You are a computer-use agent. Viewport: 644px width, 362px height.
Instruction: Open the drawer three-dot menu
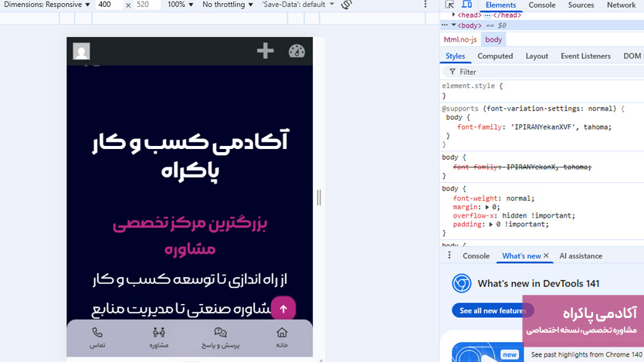(x=449, y=255)
